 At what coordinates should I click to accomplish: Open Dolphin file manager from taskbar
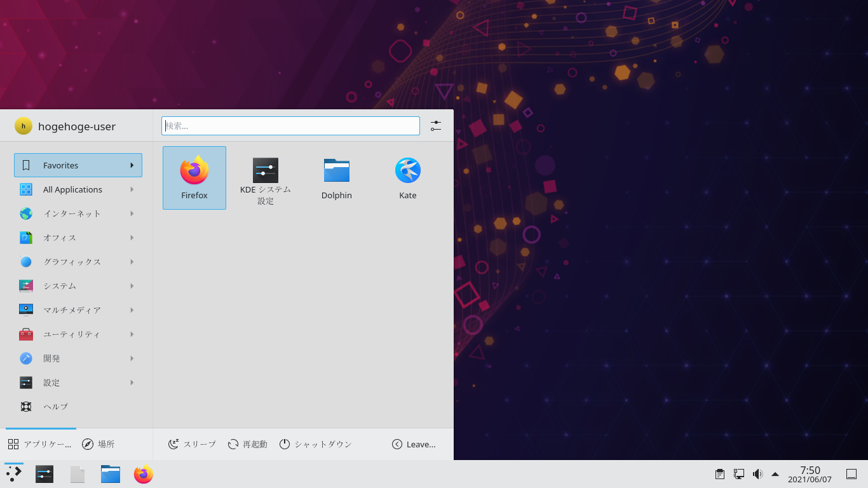(x=111, y=474)
